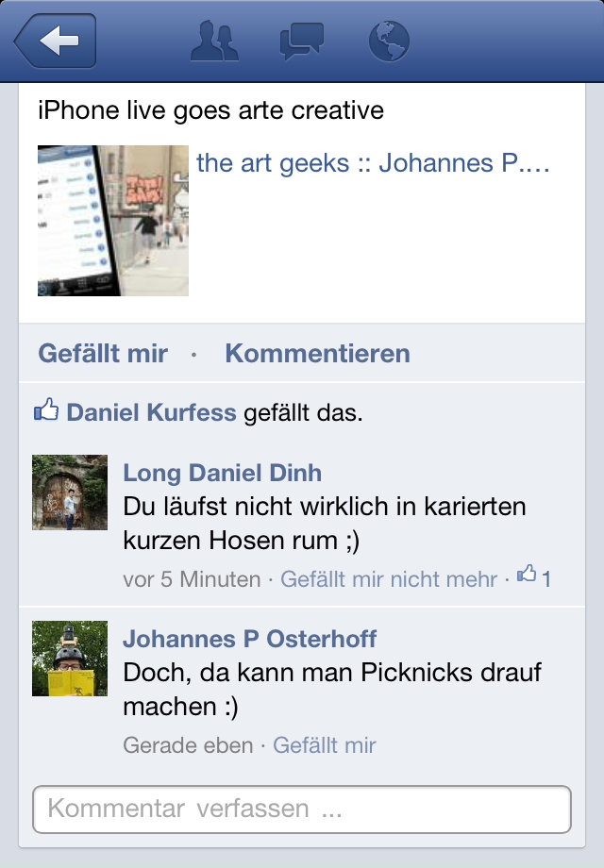Open the art geeks :: Johannes P. link
Image resolution: width=604 pixels, height=868 pixels.
373,162
